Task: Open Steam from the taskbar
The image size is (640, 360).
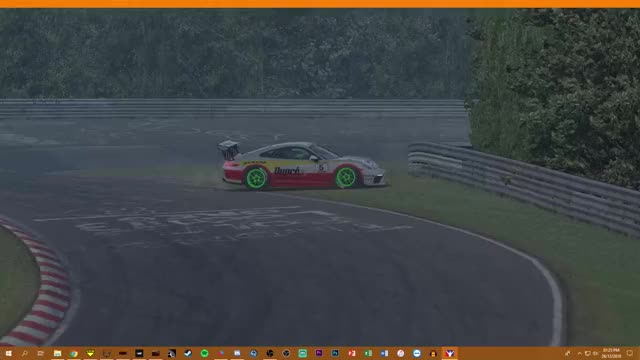Action: tap(188, 353)
